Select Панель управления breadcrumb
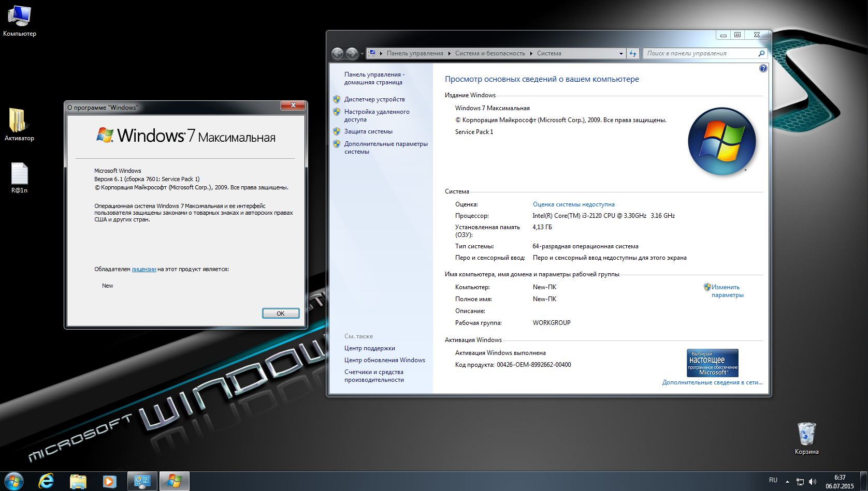Viewport: 868px width, 491px height. [415, 53]
